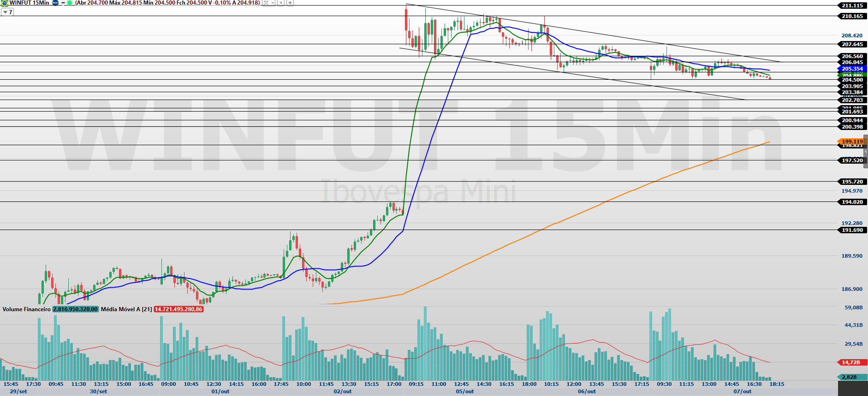
Task: Click the plus icon in chart header
Action: click(290, 3)
